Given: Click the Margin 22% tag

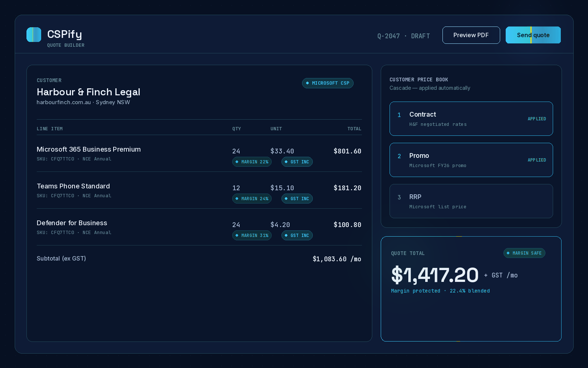Looking at the screenshot, I should 252,162.
